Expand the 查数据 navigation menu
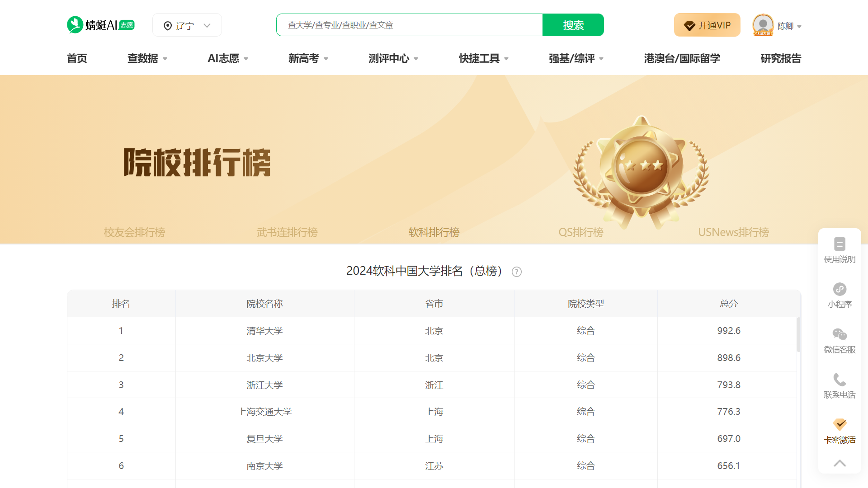868x488 pixels. [x=147, y=58]
